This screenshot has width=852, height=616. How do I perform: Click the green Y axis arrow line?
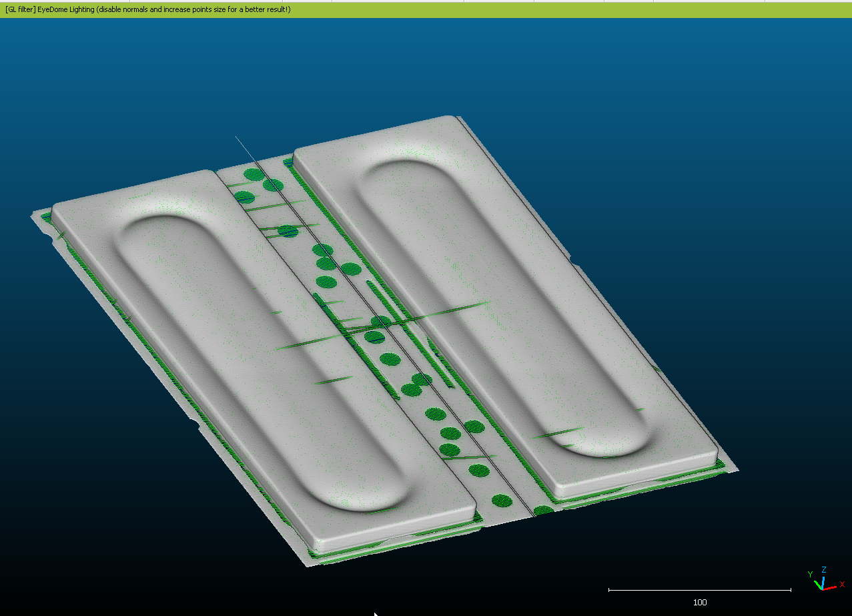tap(818, 585)
